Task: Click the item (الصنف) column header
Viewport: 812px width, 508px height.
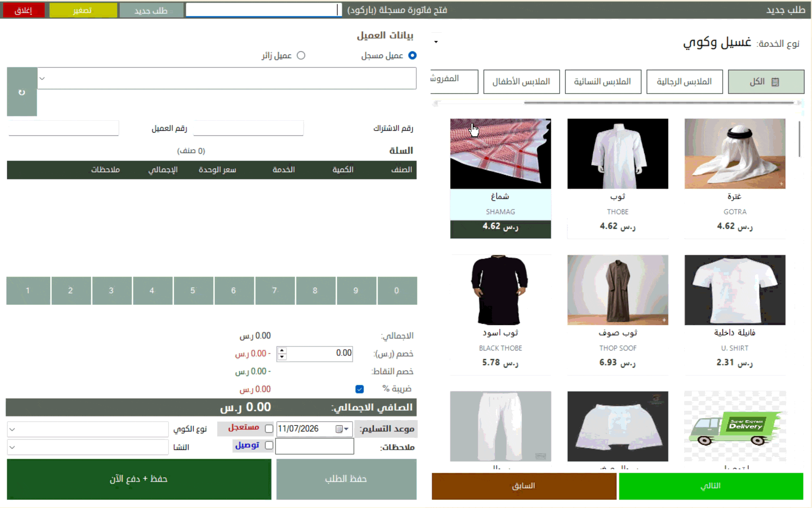Action: click(401, 170)
